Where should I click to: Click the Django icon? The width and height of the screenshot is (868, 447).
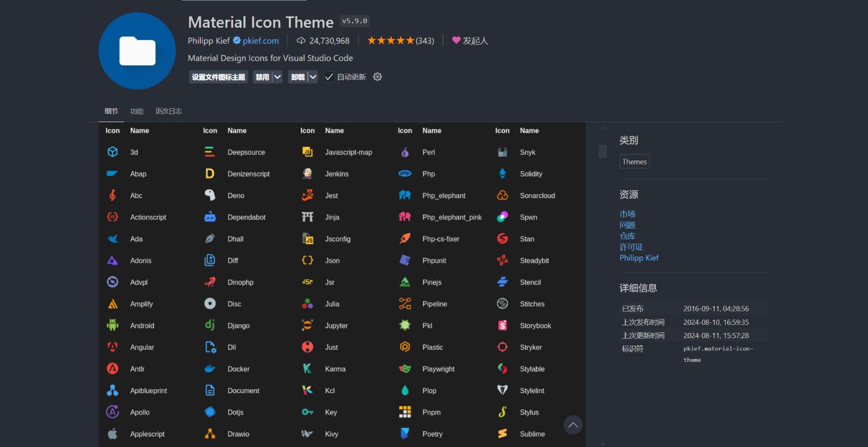click(210, 325)
